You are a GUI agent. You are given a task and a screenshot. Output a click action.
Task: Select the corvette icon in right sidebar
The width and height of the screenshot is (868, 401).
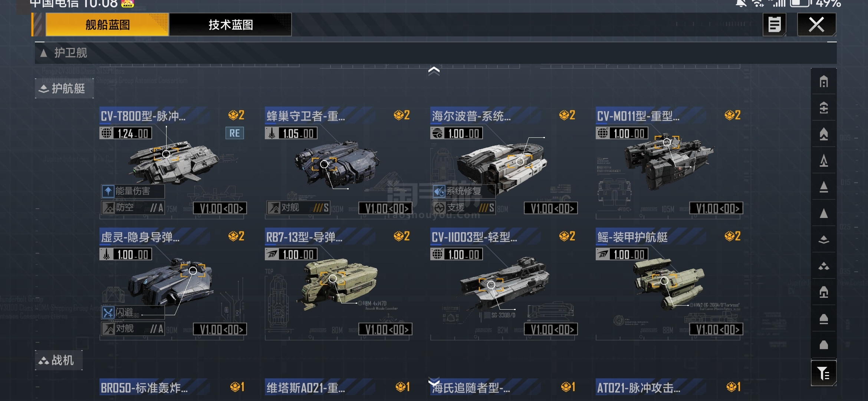coord(823,239)
